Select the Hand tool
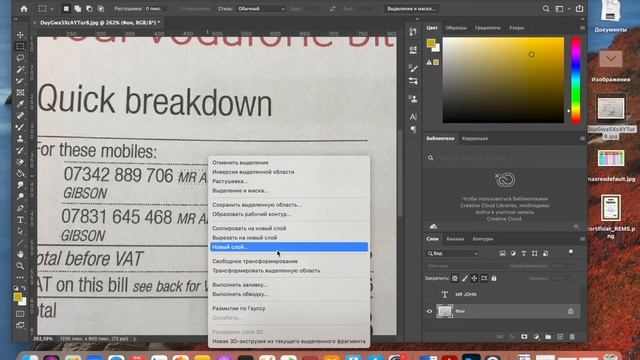Screen dimensions: 640x360 tap(20, 254)
